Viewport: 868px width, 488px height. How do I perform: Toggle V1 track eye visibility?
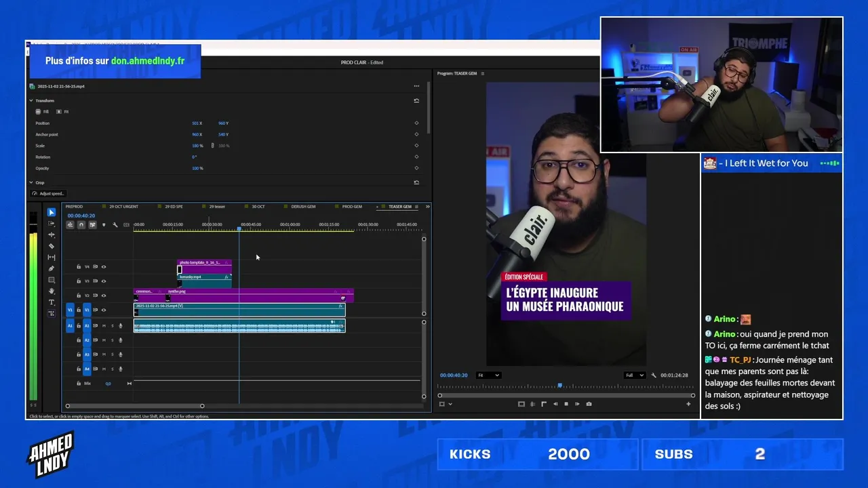pyautogui.click(x=104, y=310)
